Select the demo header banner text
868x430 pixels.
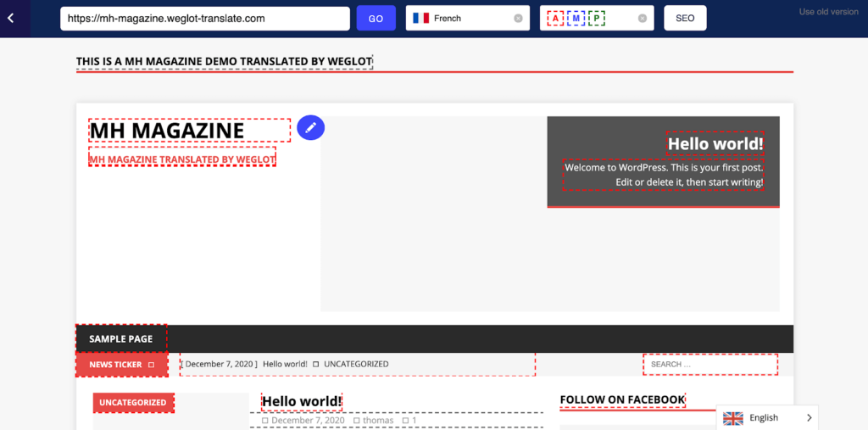(224, 61)
